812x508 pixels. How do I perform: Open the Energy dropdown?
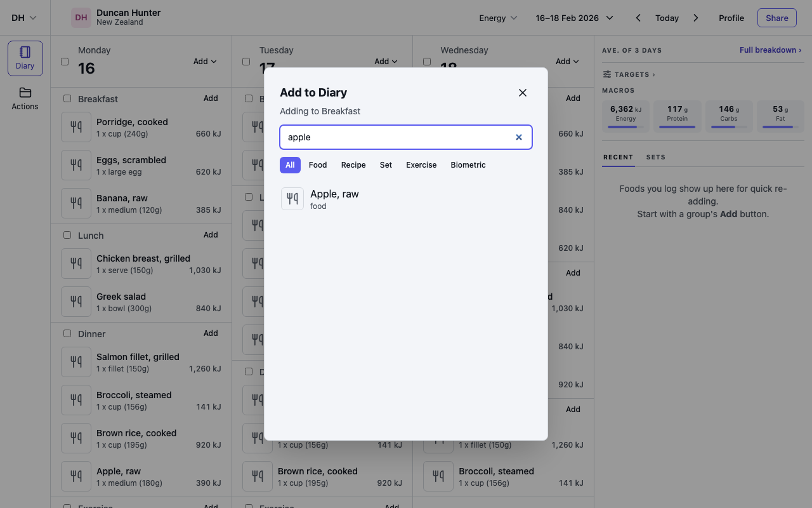tap(499, 18)
